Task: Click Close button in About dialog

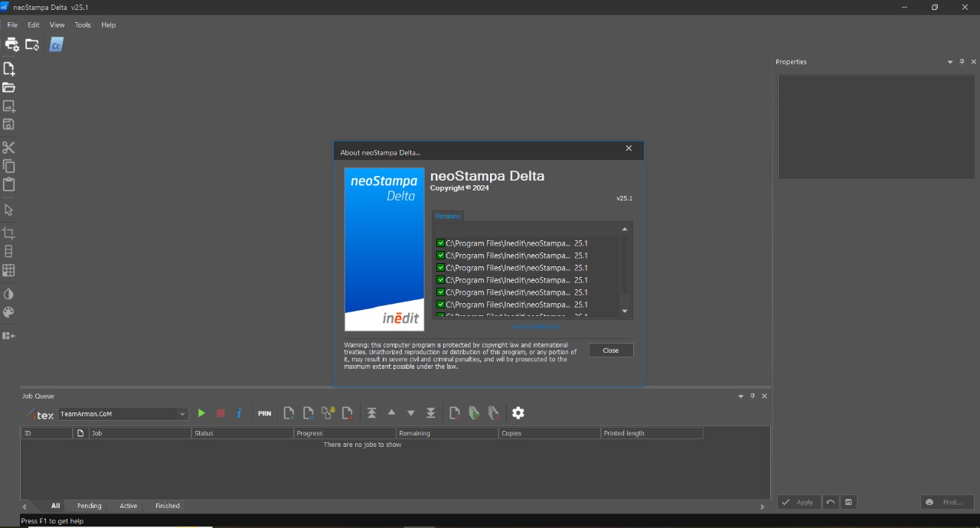Action: 611,350
